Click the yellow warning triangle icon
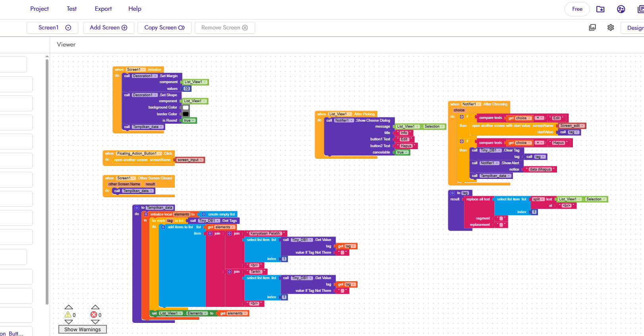644x336 pixels. point(68,315)
